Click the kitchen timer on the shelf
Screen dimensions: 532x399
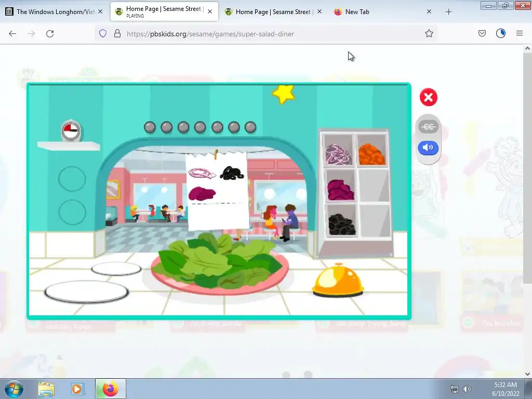coord(71,130)
